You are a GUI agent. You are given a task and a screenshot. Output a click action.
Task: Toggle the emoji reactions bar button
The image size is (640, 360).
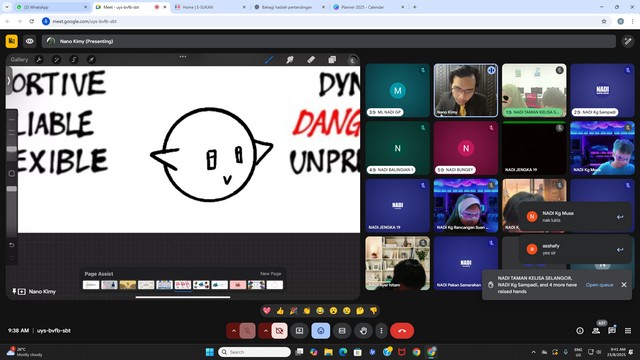[320, 331]
